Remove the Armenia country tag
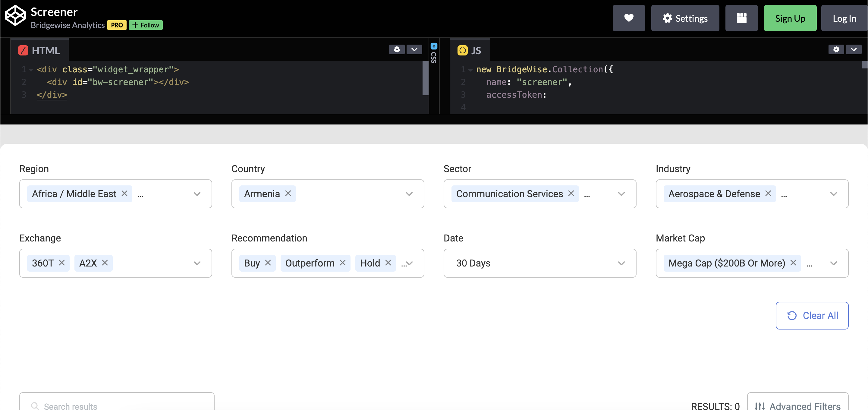 click(288, 194)
